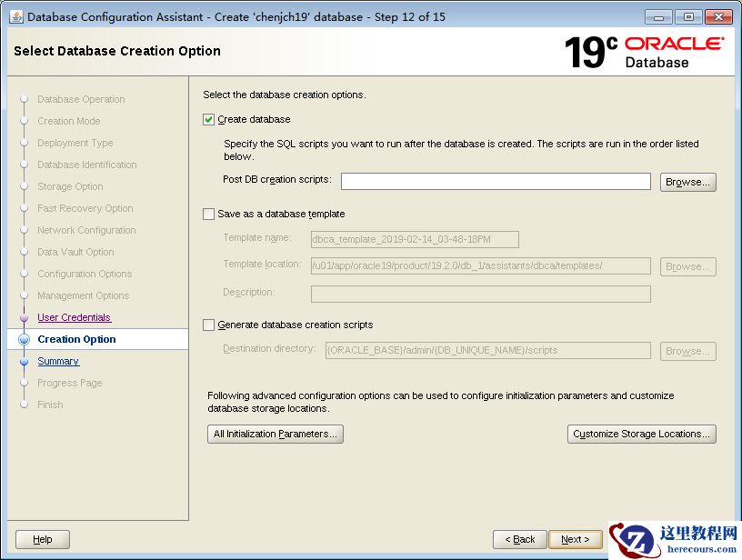Click the Finish step label
The height and width of the screenshot is (560, 742).
tap(50, 405)
